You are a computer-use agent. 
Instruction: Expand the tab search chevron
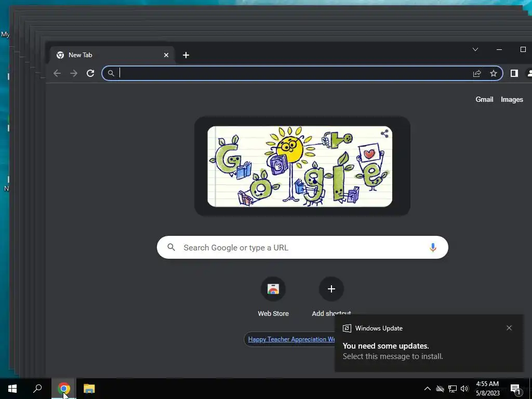point(475,49)
